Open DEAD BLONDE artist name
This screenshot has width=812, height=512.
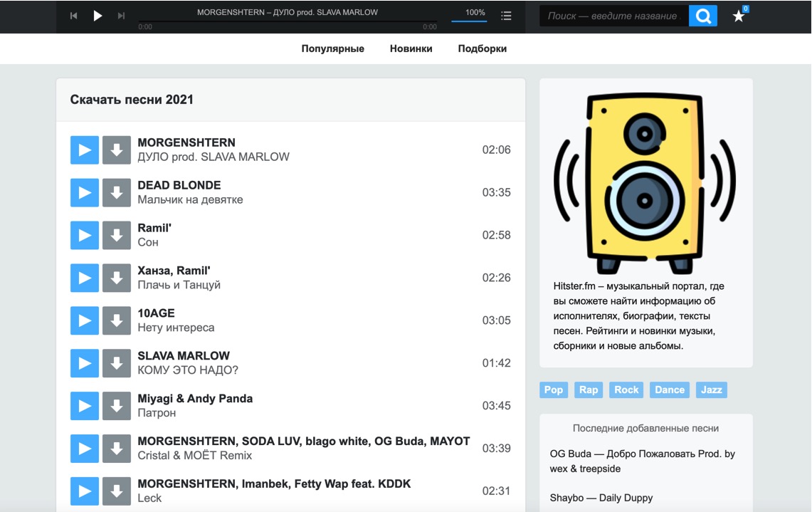click(179, 185)
